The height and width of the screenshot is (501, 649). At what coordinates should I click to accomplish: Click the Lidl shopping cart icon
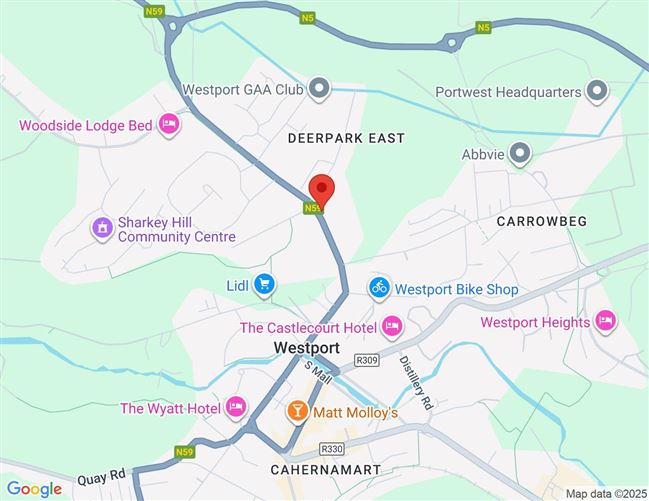pyautogui.click(x=264, y=285)
